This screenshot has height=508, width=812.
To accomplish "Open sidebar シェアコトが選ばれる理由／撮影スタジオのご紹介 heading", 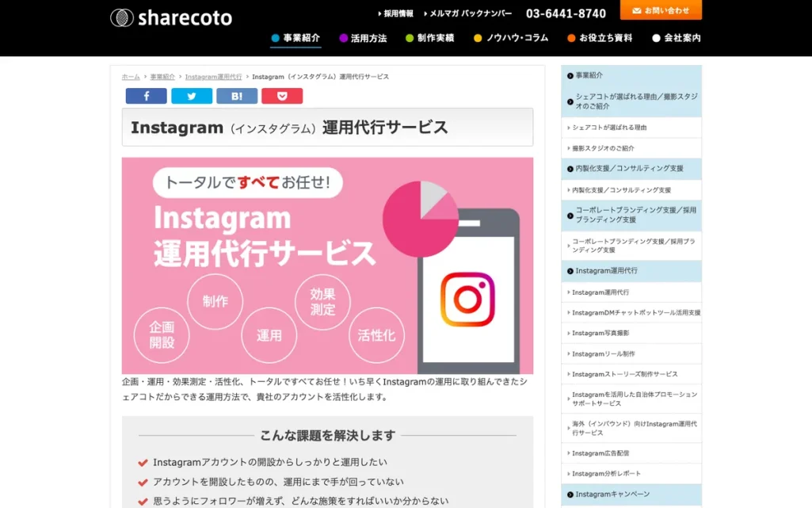I will pos(631,101).
